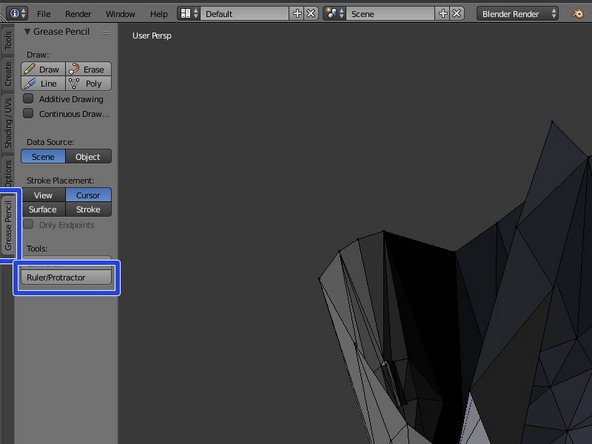
Task: Enable Additive Drawing checkbox
Action: tap(28, 99)
